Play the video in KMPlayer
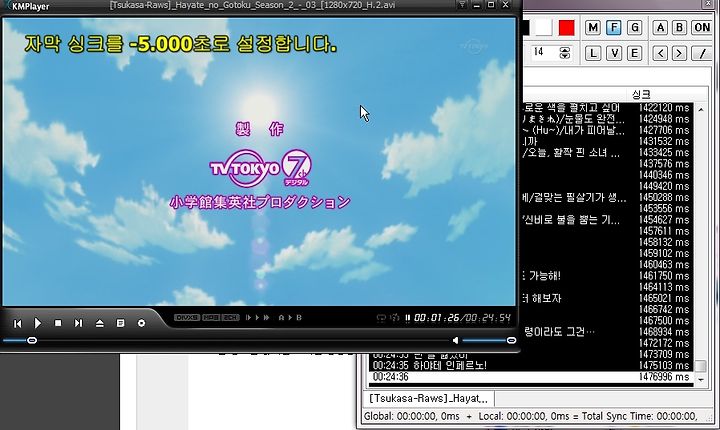720x430 pixels. click(38, 323)
